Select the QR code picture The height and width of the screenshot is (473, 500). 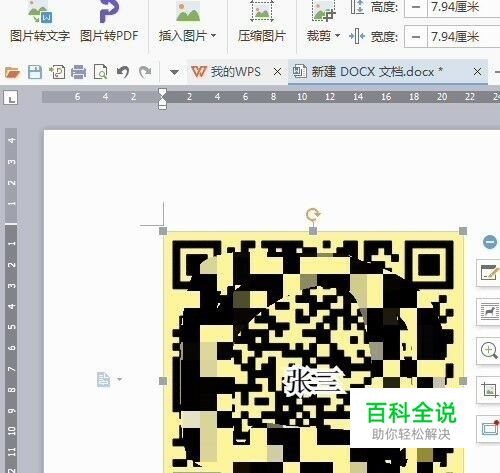tap(313, 352)
